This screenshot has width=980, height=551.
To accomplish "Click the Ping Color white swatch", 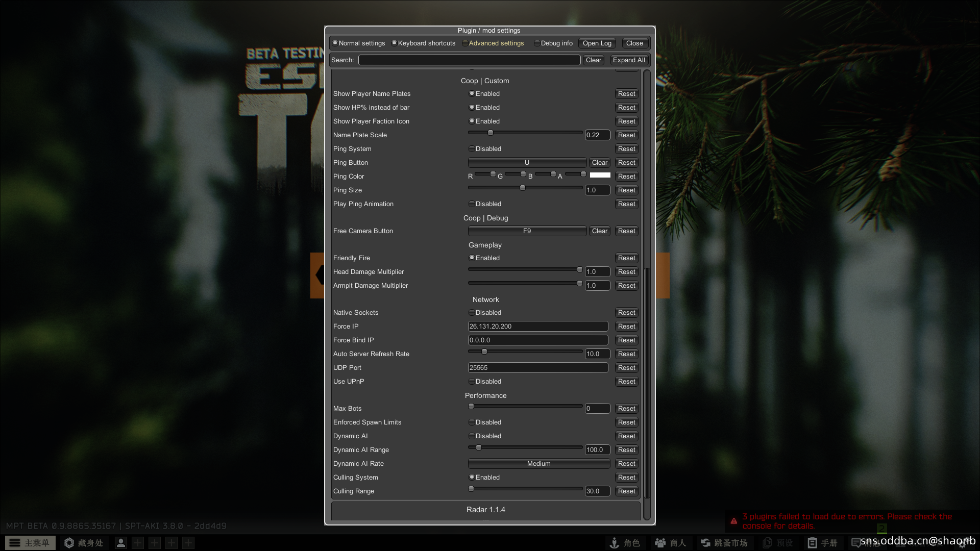I will pos(600,175).
